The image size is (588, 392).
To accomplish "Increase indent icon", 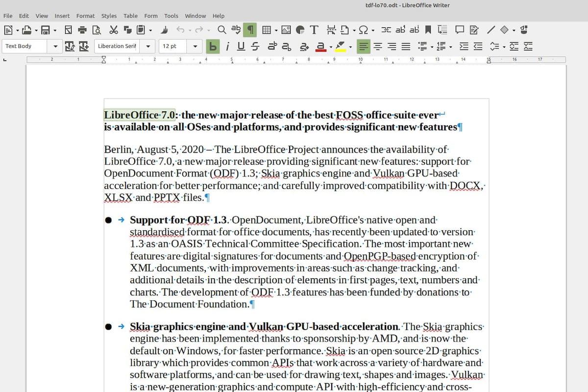I will point(464,47).
